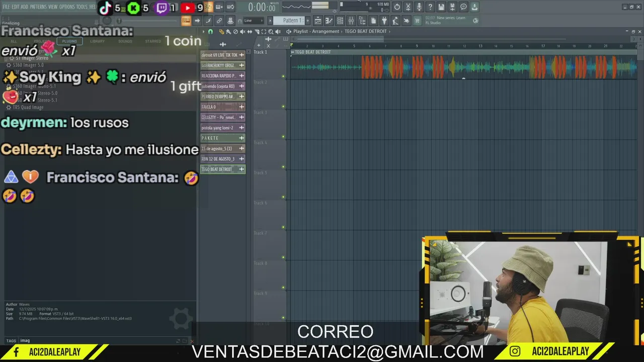
Task: Click the undo history circular arrow icon
Action: pyautogui.click(x=397, y=7)
